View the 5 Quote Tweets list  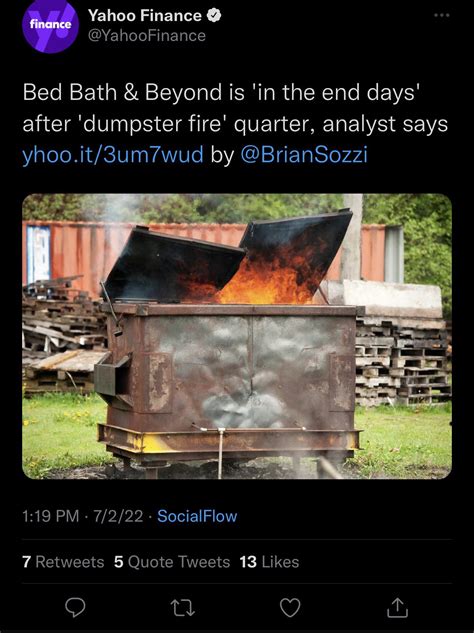[x=172, y=562]
